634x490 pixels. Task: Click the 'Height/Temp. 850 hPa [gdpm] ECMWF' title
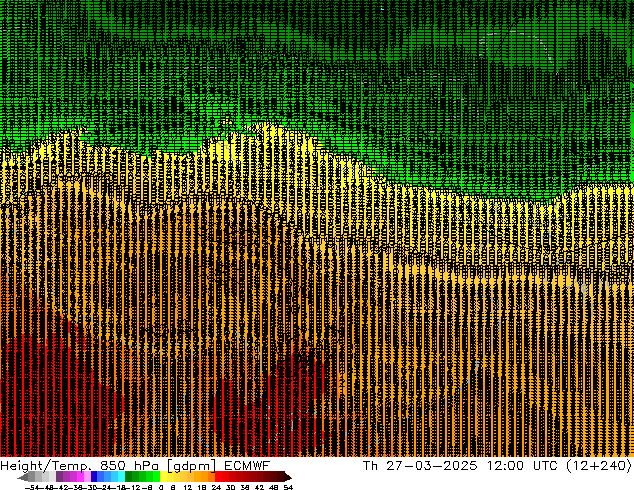pyautogui.click(x=135, y=466)
